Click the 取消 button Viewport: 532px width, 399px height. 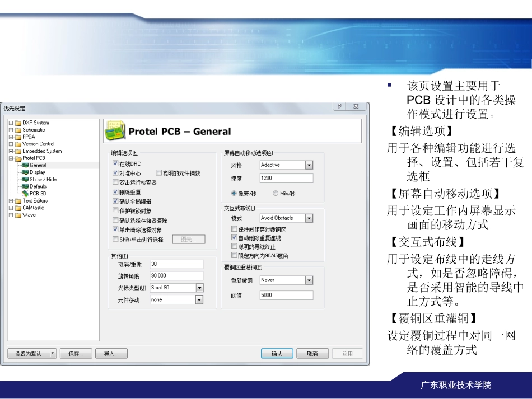312,353
